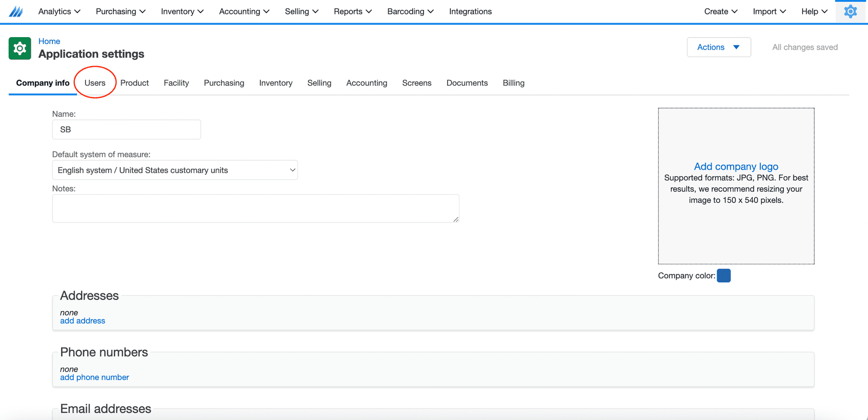
Task: Expand the Actions dropdown button
Action: pyautogui.click(x=718, y=47)
